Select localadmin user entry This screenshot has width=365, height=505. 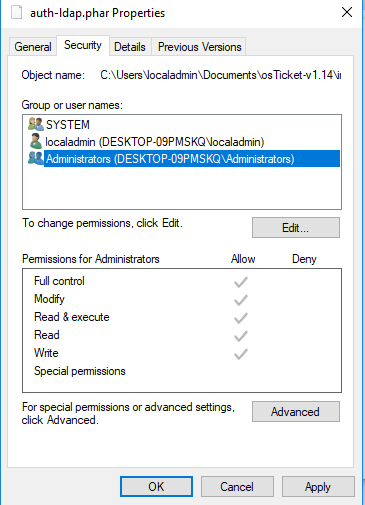tap(155, 142)
